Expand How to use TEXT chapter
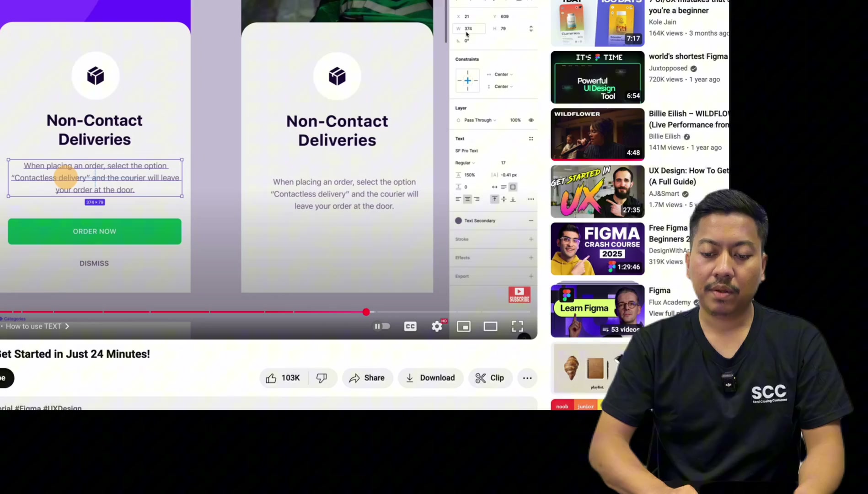The image size is (868, 494). point(38,326)
